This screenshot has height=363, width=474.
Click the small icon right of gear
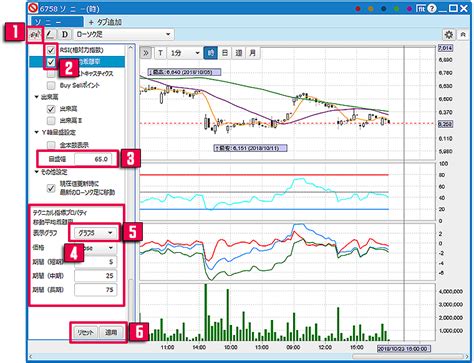(x=463, y=34)
